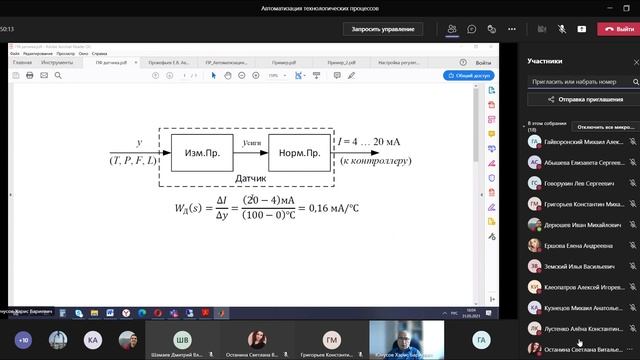Click the Acrobat help question mark icon
The width and height of the screenshot is (640, 360).
click(463, 62)
